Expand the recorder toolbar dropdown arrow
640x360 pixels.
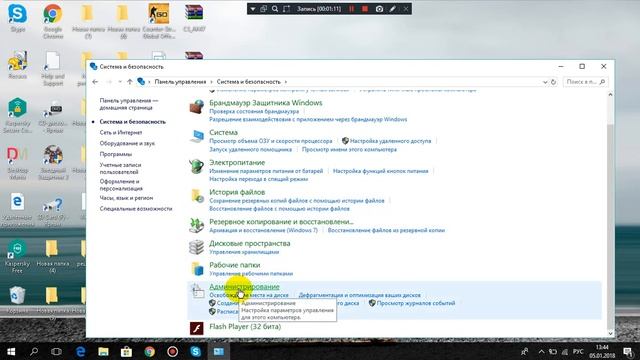click(x=253, y=9)
